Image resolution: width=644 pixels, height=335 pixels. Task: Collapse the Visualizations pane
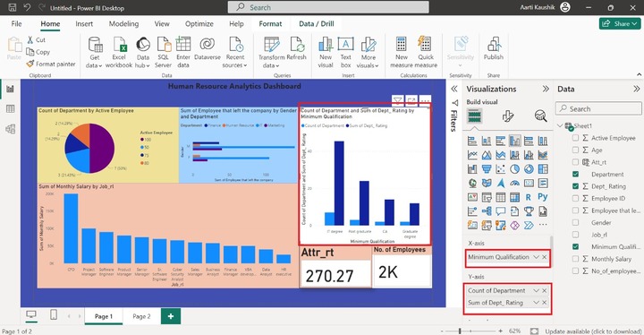[x=546, y=89]
